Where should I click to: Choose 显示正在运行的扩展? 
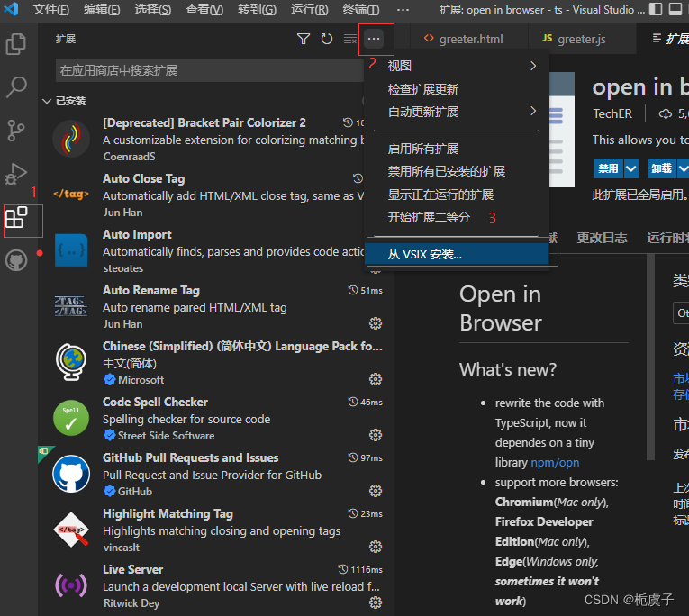(457, 195)
